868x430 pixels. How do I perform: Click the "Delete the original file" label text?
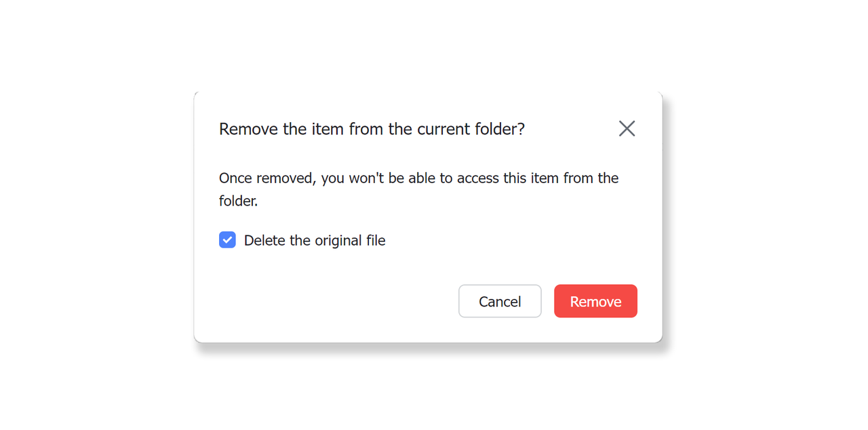point(315,240)
